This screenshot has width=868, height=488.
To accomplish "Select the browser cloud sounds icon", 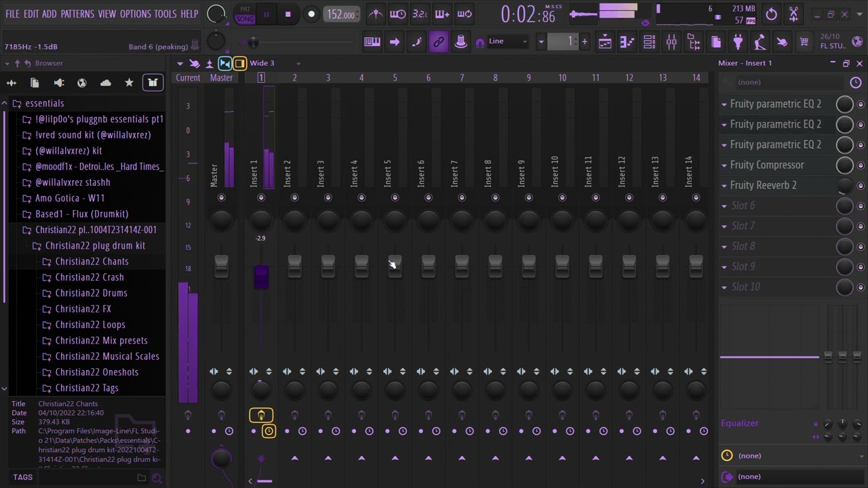I will [x=105, y=83].
